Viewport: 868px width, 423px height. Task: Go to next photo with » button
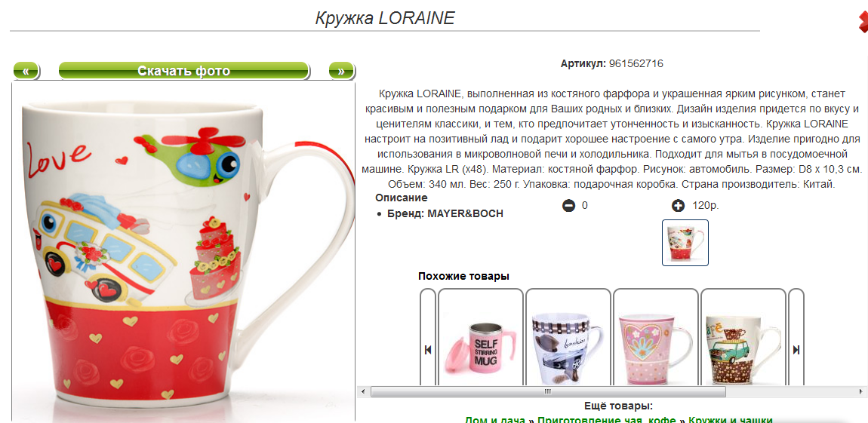pos(341,71)
